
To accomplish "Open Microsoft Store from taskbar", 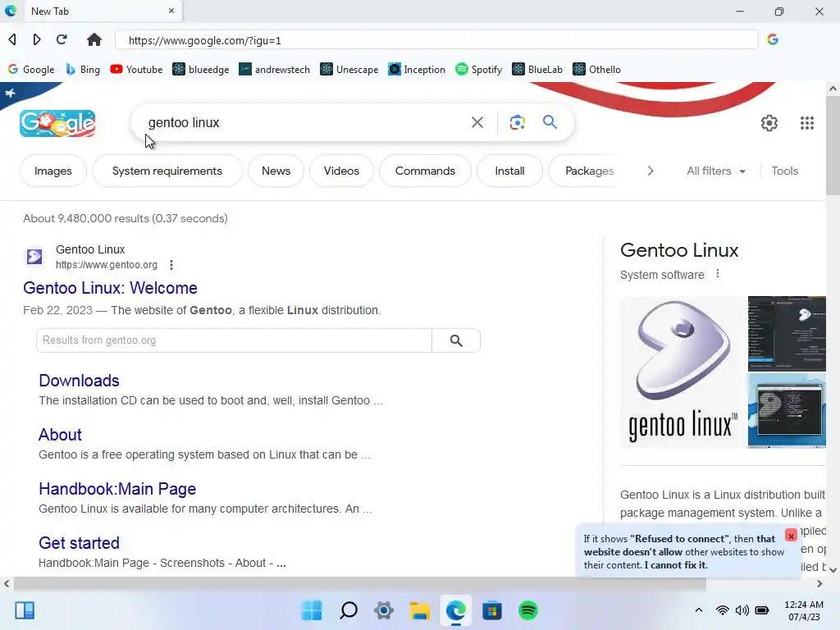I will (x=492, y=610).
